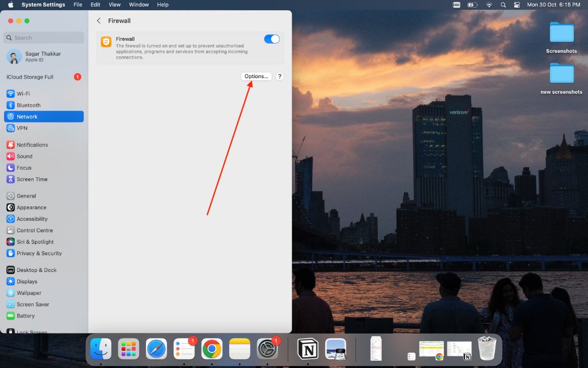Open Control Centre in menu bar
The width and height of the screenshot is (588, 368).
pos(516,5)
